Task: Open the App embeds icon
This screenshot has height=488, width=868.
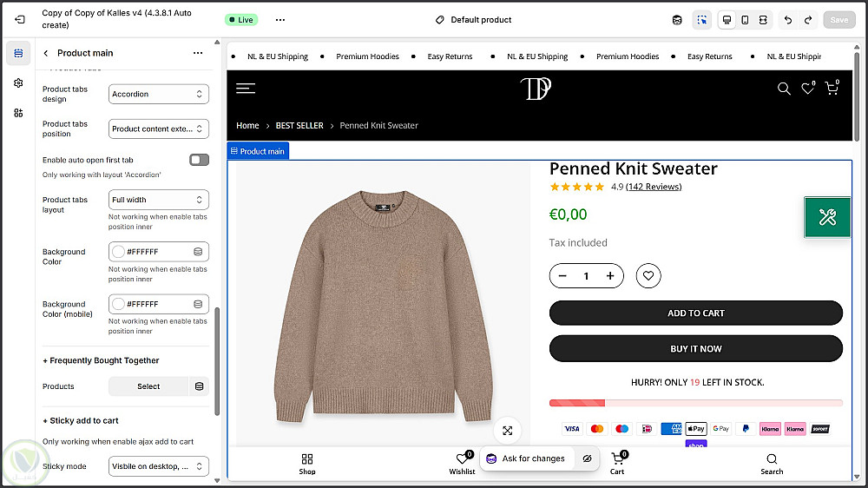Action: (18, 113)
